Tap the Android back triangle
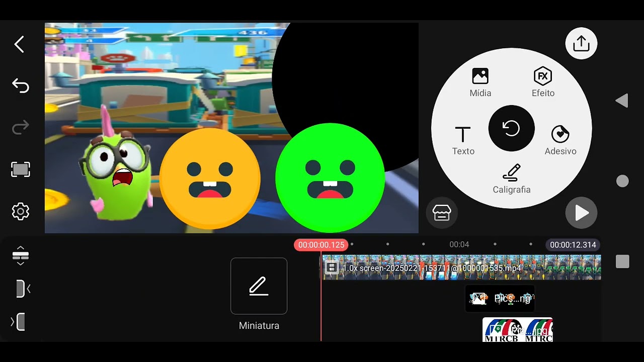The width and height of the screenshot is (644, 362). tap(622, 101)
